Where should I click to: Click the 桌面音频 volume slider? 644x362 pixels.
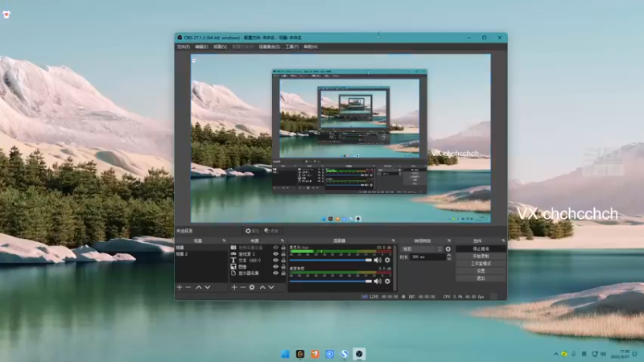click(x=331, y=281)
